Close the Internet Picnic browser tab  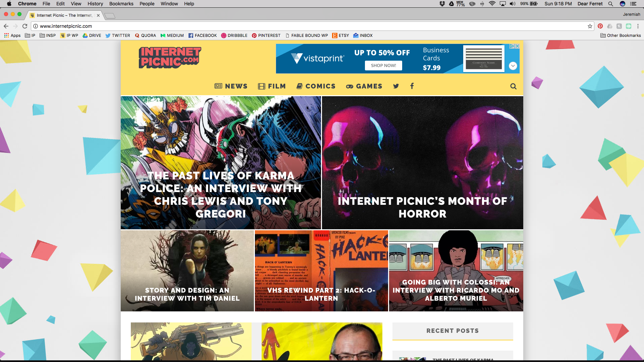coord(98,15)
